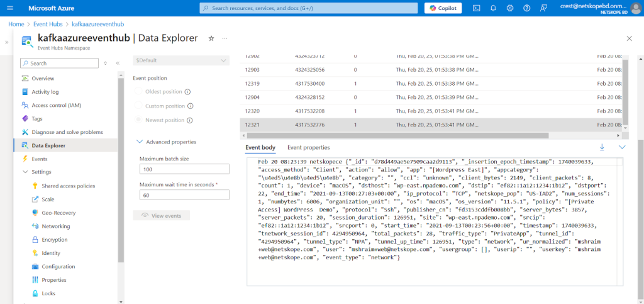Select event row with sequence 12320
The width and height of the screenshot is (644, 304).
click(x=431, y=111)
